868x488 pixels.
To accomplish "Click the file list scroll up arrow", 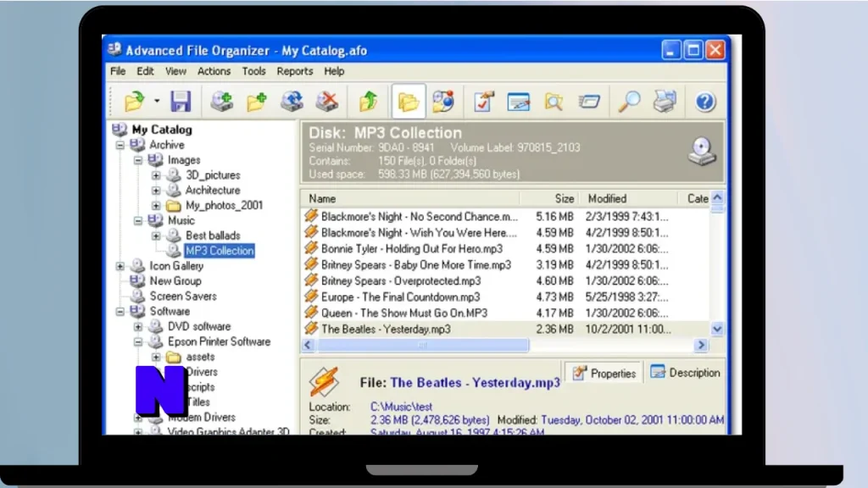I will [717, 198].
